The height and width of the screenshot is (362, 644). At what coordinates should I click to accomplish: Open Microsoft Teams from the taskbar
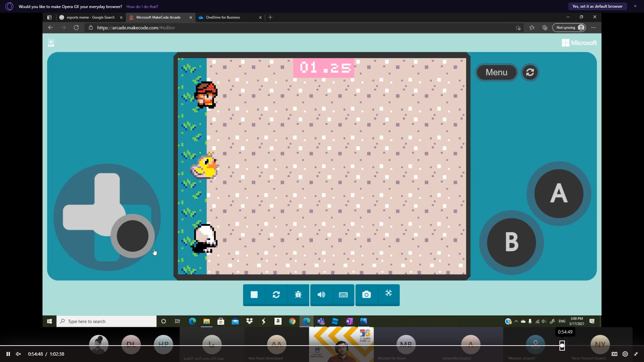point(321,321)
